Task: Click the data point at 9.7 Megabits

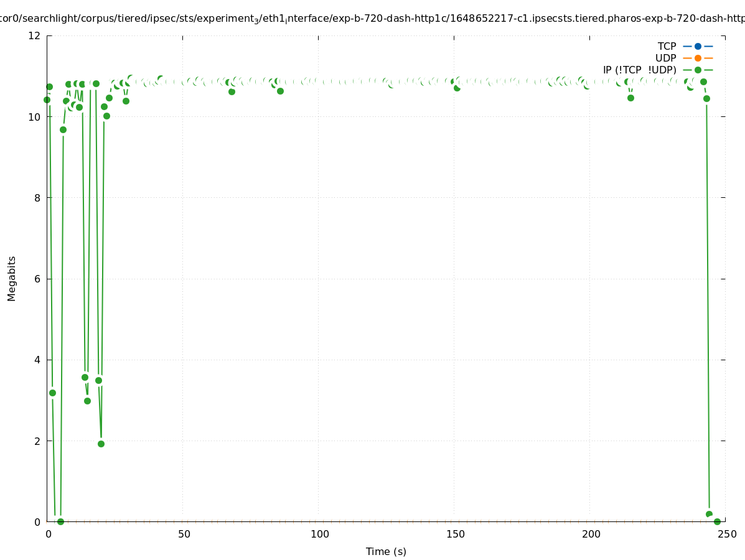Action: [x=63, y=129]
